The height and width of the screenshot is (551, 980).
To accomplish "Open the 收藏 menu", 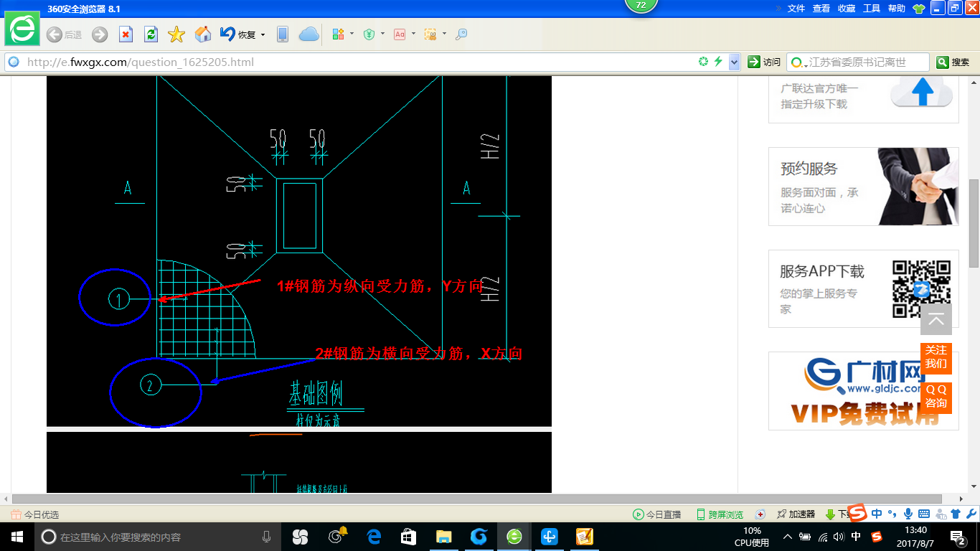I will point(847,9).
